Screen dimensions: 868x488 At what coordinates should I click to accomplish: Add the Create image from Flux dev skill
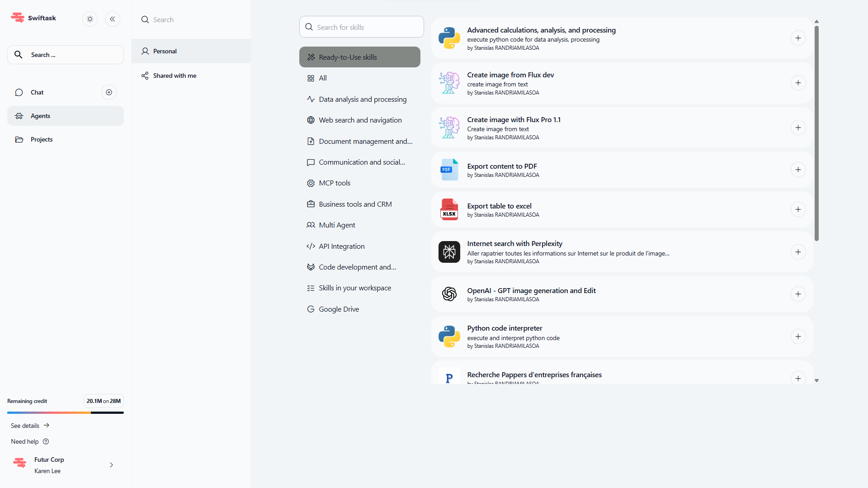[x=798, y=83]
